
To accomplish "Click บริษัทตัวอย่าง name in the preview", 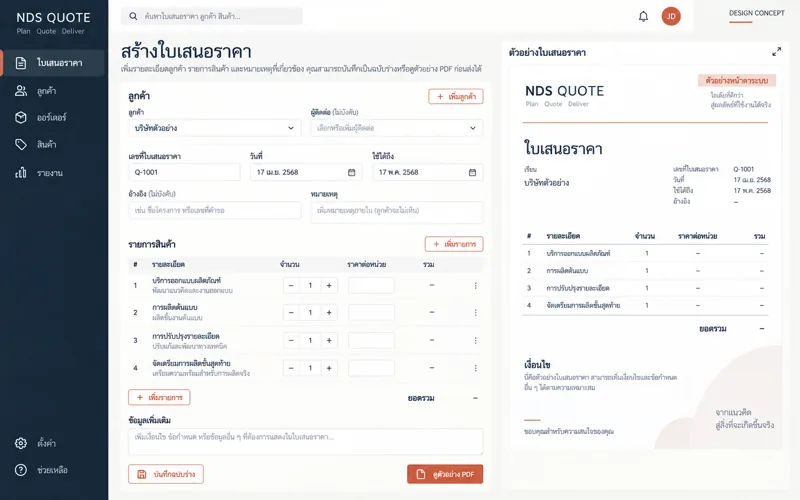I will (546, 183).
